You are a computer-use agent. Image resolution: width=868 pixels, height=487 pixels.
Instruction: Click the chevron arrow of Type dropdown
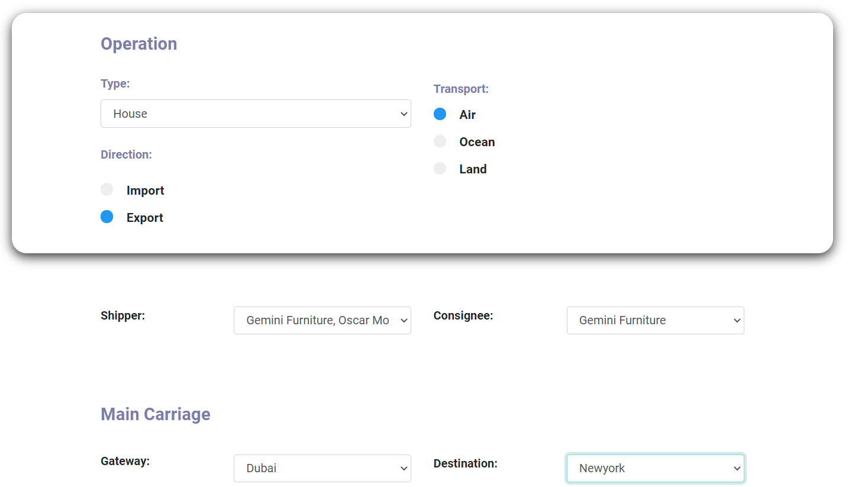tap(404, 114)
